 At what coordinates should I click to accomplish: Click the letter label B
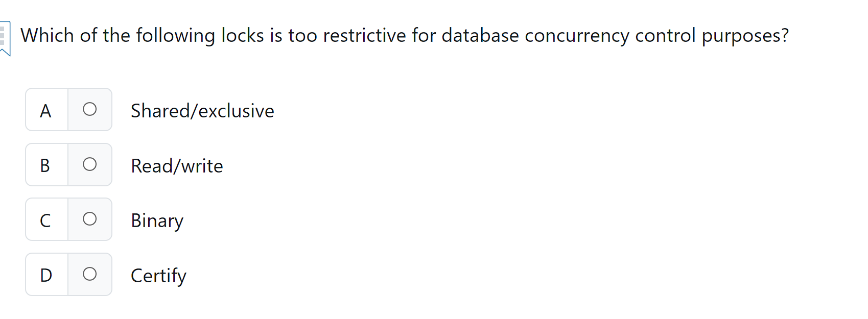[x=45, y=164]
